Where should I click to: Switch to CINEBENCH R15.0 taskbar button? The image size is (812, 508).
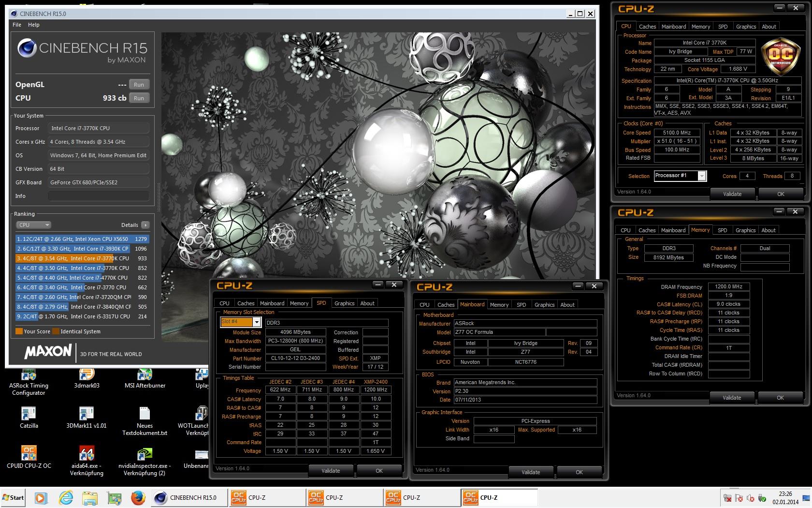(x=189, y=497)
